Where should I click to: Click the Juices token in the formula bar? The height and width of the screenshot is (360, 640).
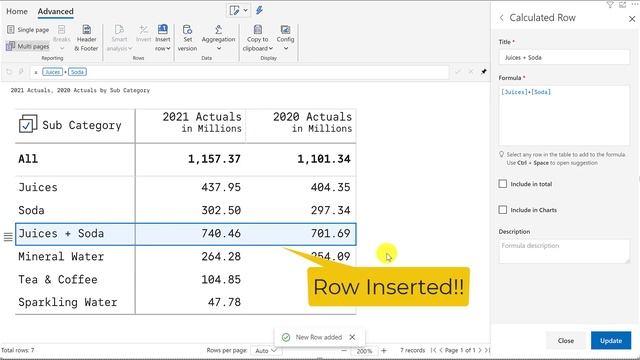click(x=52, y=72)
